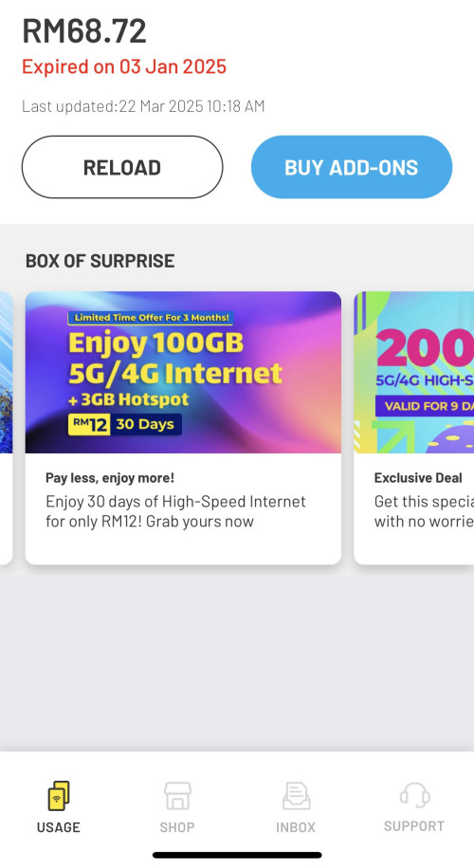
Task: Tap the 'Expired on 03 Jan 2025' notice
Action: pyautogui.click(x=124, y=66)
